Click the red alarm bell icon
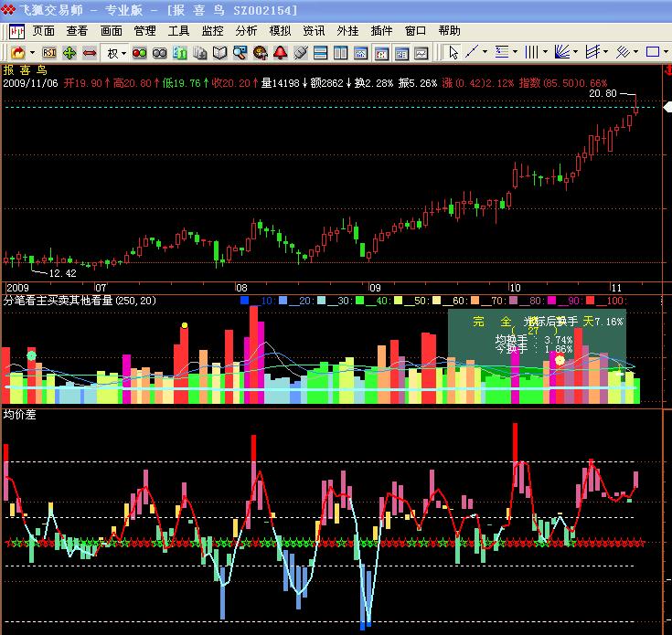 click(281, 53)
